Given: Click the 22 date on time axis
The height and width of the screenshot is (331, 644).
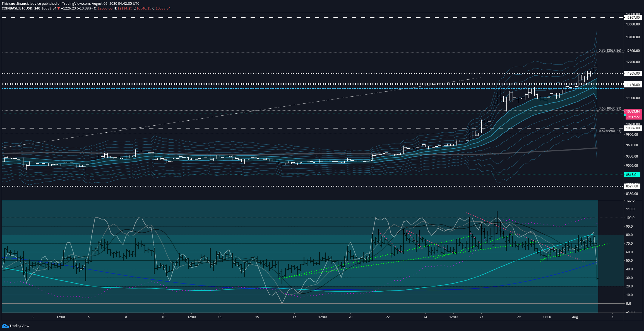Looking at the screenshot, I should pos(388,317).
